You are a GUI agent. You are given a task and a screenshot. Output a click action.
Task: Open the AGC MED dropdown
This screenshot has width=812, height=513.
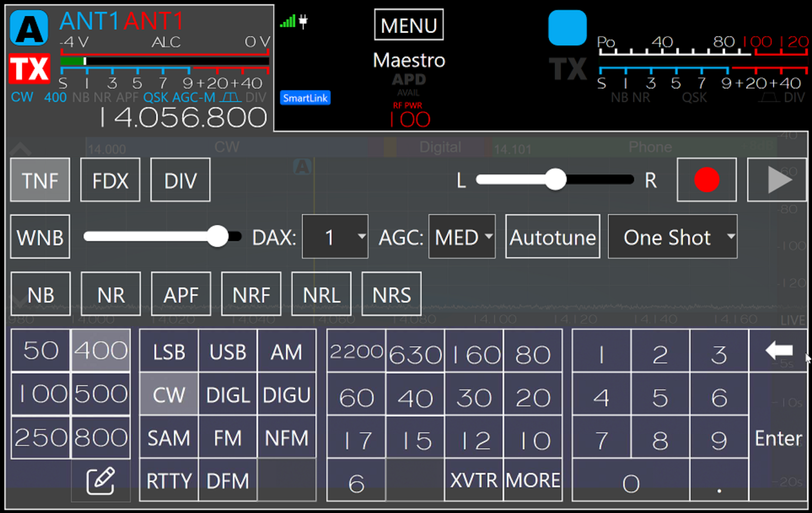click(462, 237)
